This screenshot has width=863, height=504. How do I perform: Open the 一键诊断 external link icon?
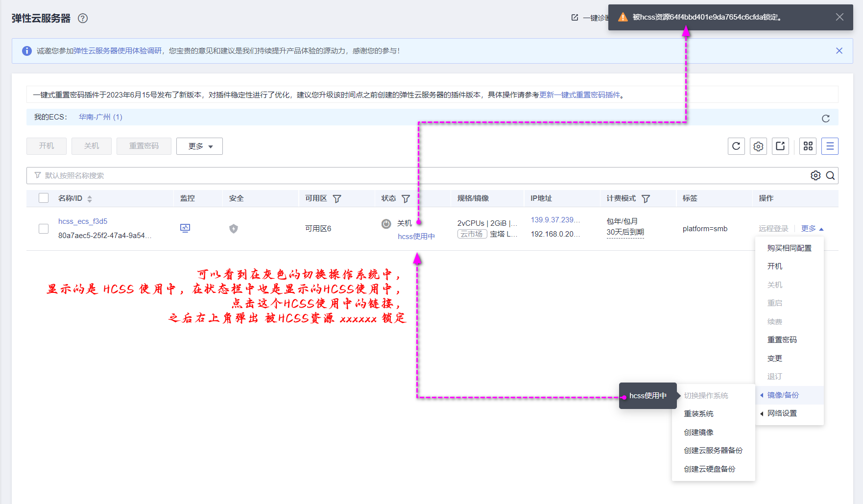click(575, 18)
